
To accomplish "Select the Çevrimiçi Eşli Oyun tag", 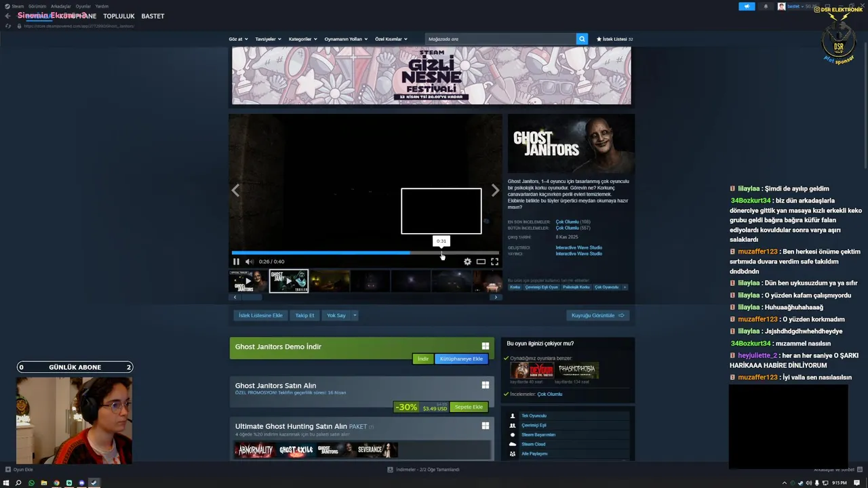I will click(x=541, y=287).
